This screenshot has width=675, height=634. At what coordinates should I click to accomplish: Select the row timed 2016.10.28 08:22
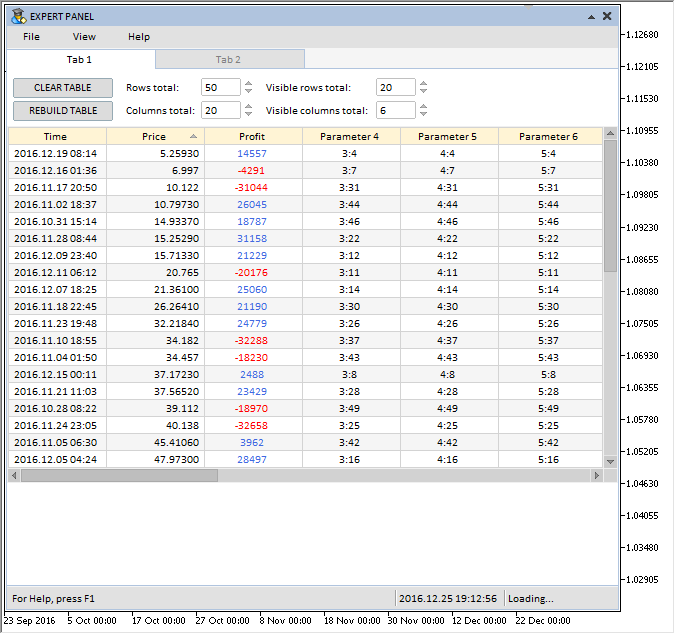[305, 408]
